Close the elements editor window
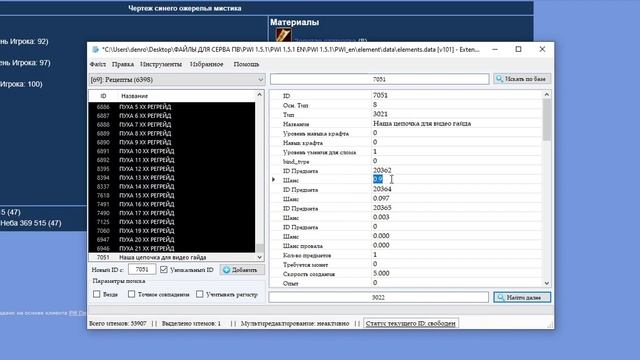 click(542, 49)
